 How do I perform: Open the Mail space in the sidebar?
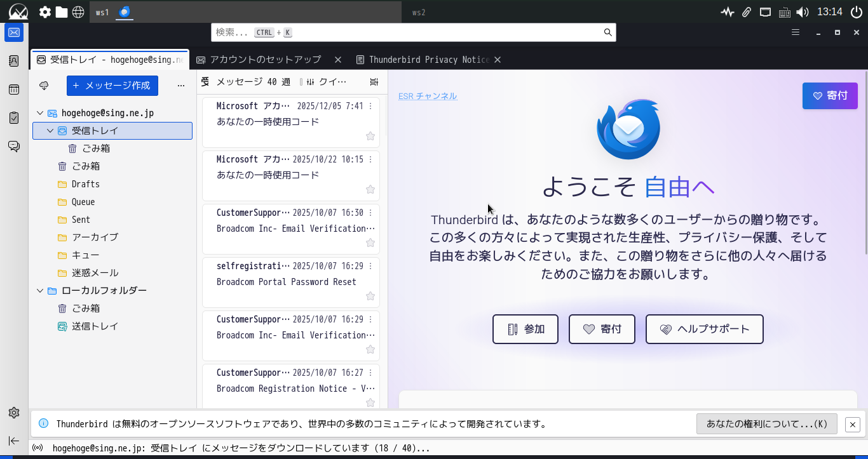pyautogui.click(x=14, y=32)
